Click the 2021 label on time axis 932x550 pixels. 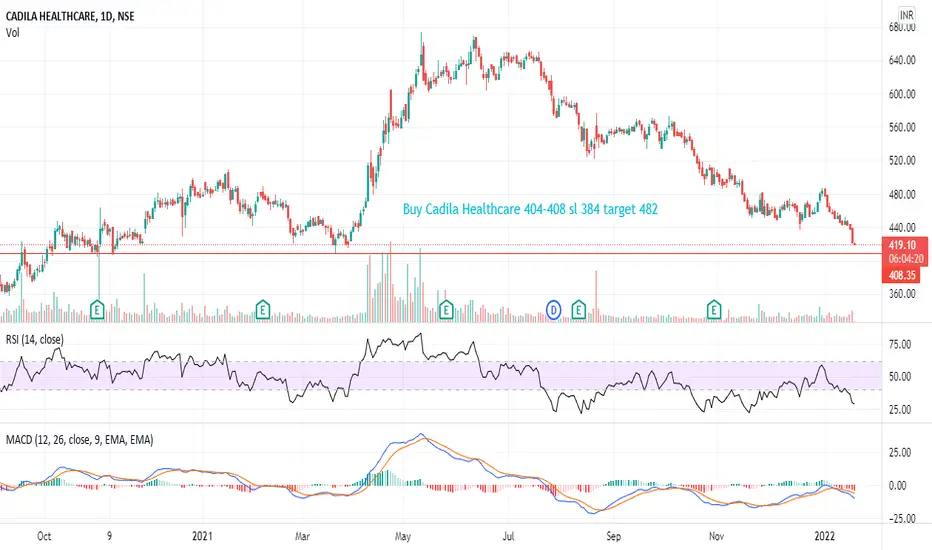[202, 536]
